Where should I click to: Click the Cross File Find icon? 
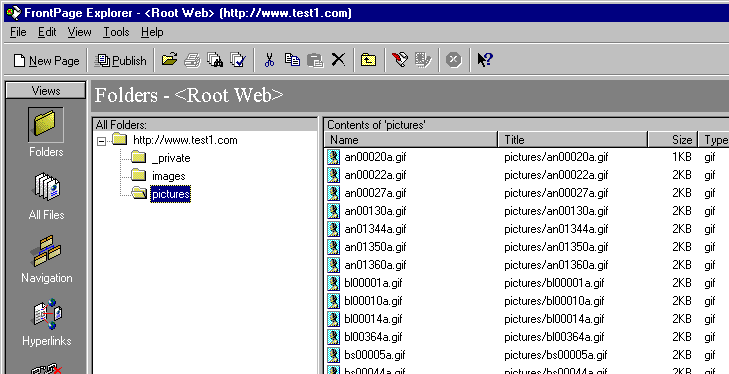pos(215,60)
